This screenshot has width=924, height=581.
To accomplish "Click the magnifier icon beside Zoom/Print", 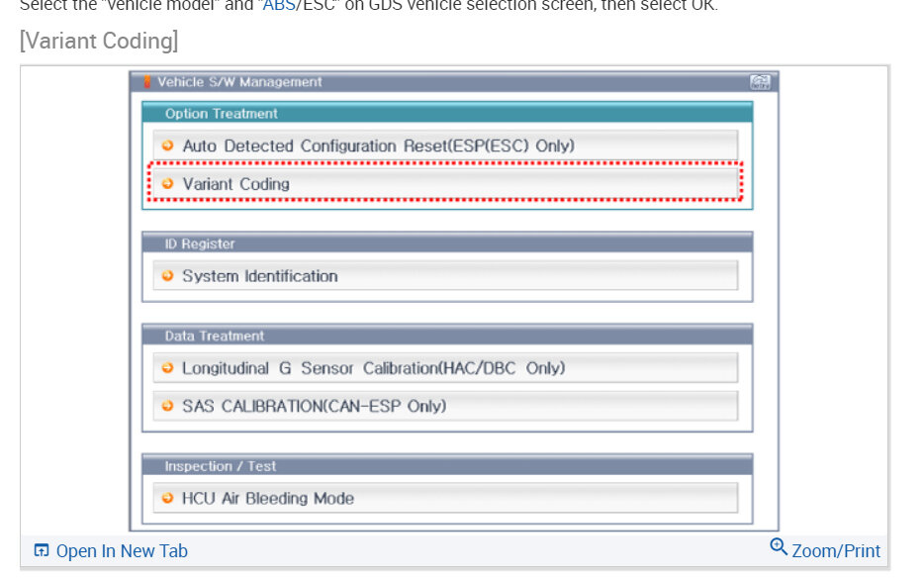I will (x=779, y=546).
